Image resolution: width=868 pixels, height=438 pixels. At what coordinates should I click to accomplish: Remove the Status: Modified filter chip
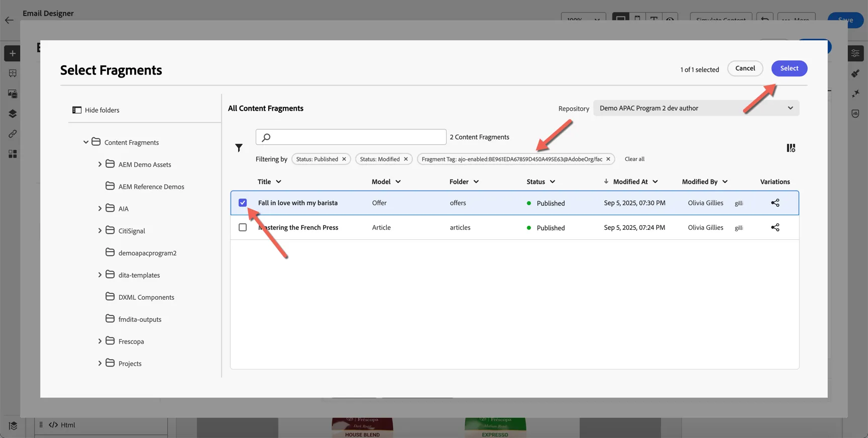(406, 159)
